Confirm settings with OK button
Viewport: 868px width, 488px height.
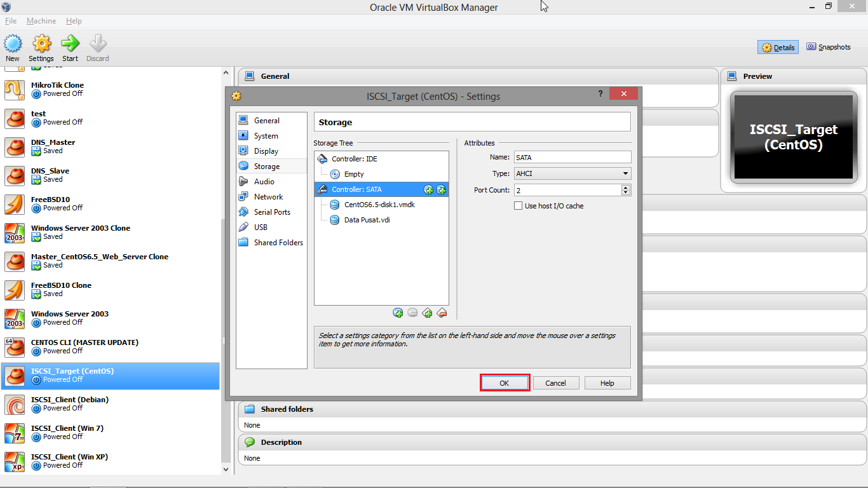click(x=505, y=383)
